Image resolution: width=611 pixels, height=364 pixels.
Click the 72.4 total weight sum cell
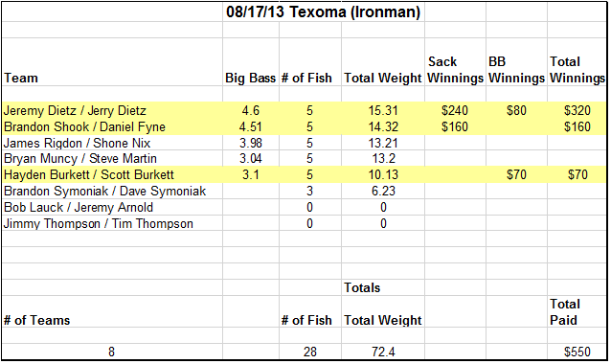[x=383, y=352]
